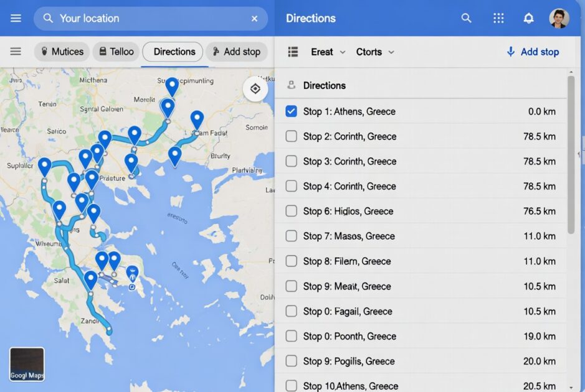Open your account profile avatar
The image size is (585, 392).
pyautogui.click(x=559, y=18)
